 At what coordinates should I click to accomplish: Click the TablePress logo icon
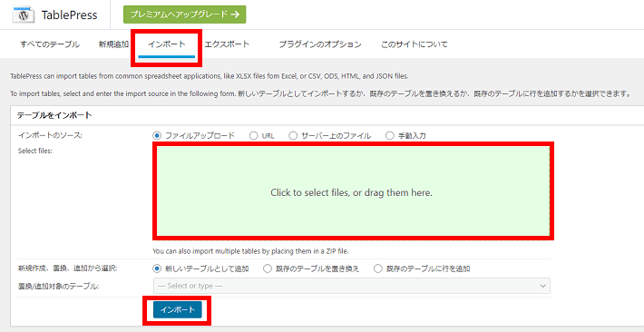(x=24, y=15)
